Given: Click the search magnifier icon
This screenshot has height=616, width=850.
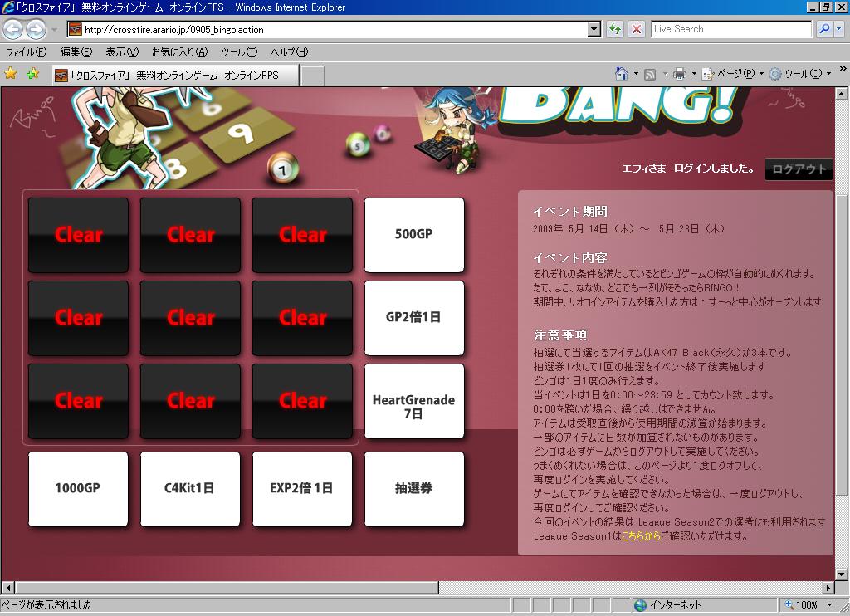Looking at the screenshot, I should [x=824, y=29].
